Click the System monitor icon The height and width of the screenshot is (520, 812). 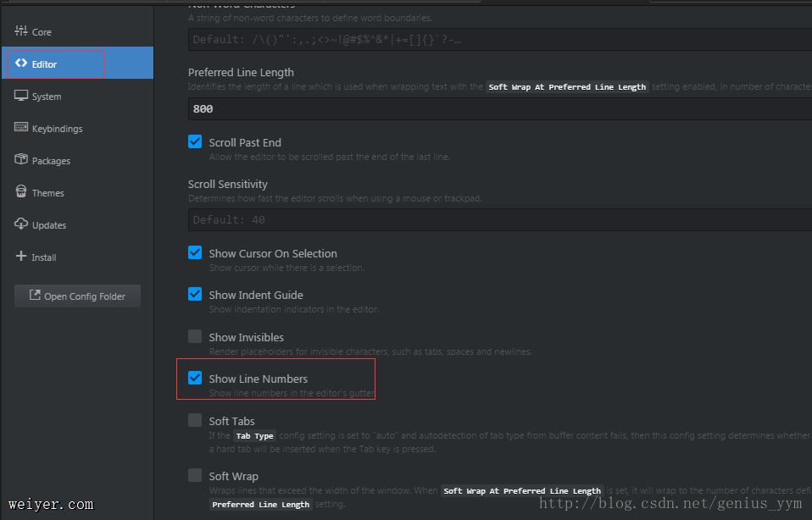pyautogui.click(x=21, y=96)
